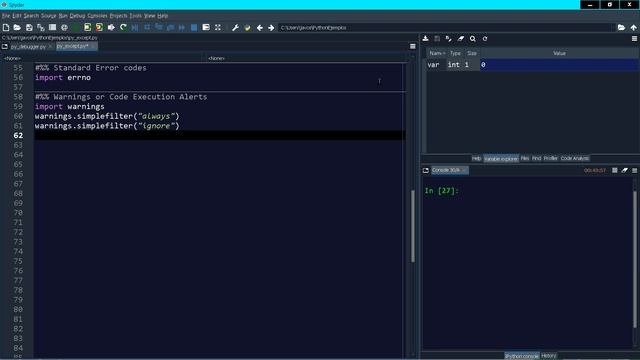
Task: Sort variables by Name column header
Action: [437, 53]
